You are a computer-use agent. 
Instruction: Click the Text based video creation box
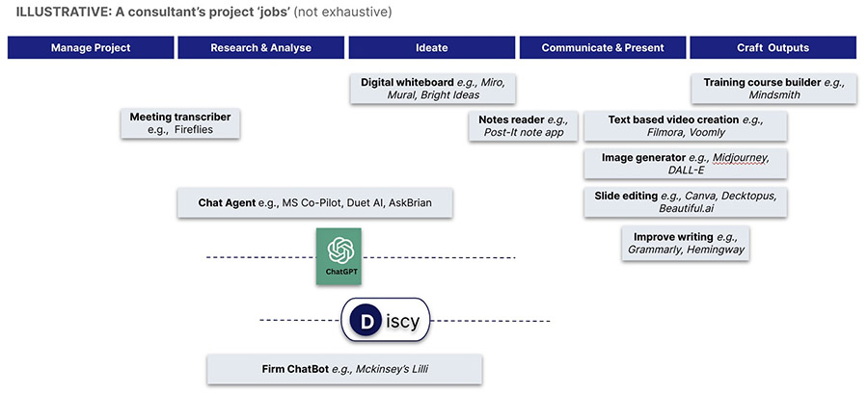click(686, 126)
